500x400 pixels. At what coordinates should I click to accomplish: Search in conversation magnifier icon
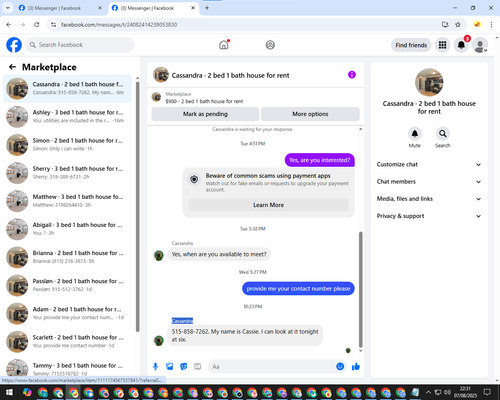click(442, 134)
